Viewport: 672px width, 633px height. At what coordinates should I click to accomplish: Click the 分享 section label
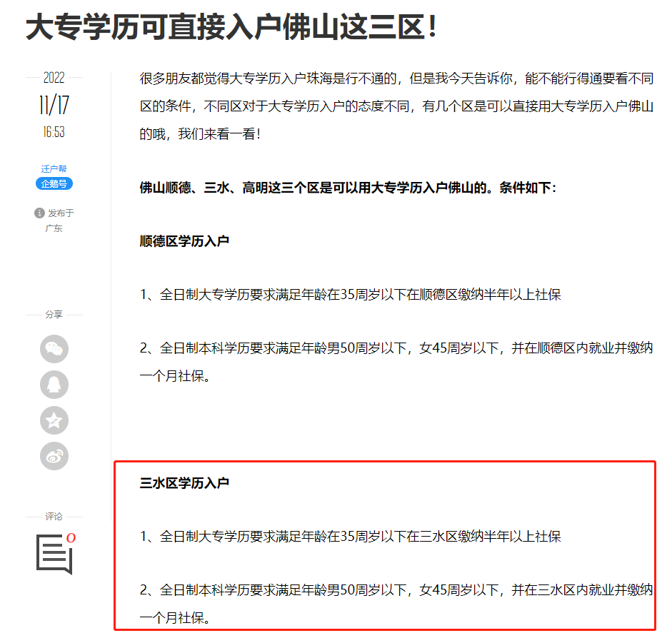(x=54, y=315)
